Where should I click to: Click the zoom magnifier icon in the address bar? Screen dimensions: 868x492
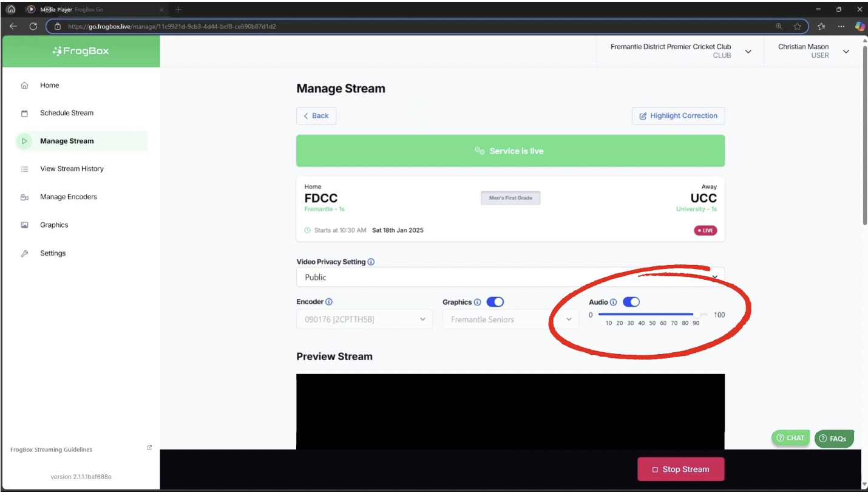[779, 26]
